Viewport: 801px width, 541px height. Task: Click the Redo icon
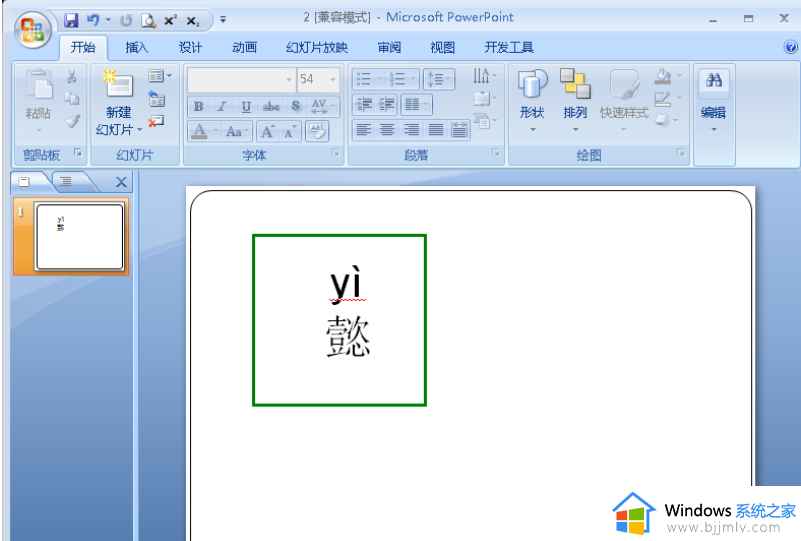click(126, 20)
